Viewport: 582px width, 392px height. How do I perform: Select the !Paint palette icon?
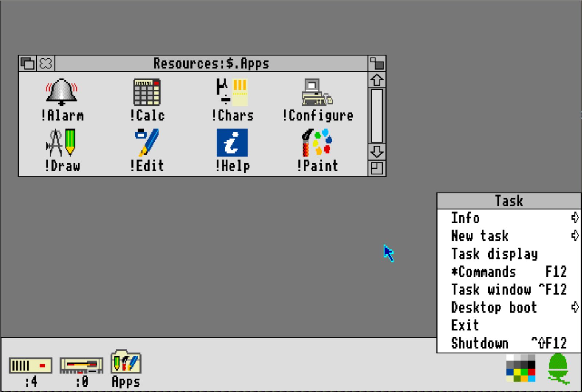coord(317,142)
